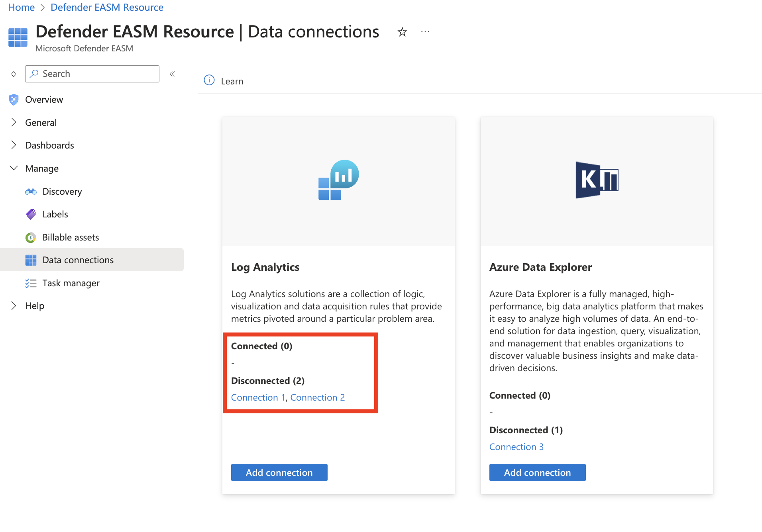762x532 pixels.
Task: Select the Data connections grid icon
Action: pos(31,260)
